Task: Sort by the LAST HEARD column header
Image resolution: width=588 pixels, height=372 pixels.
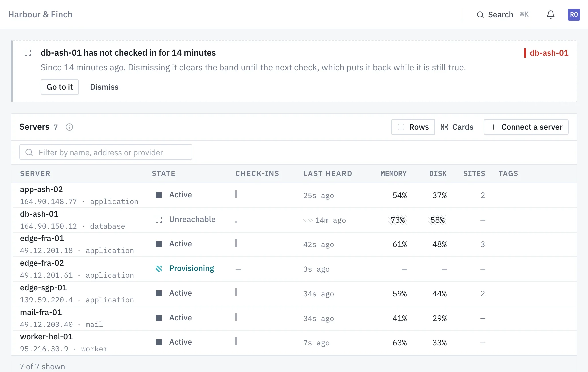Action: pyautogui.click(x=328, y=174)
